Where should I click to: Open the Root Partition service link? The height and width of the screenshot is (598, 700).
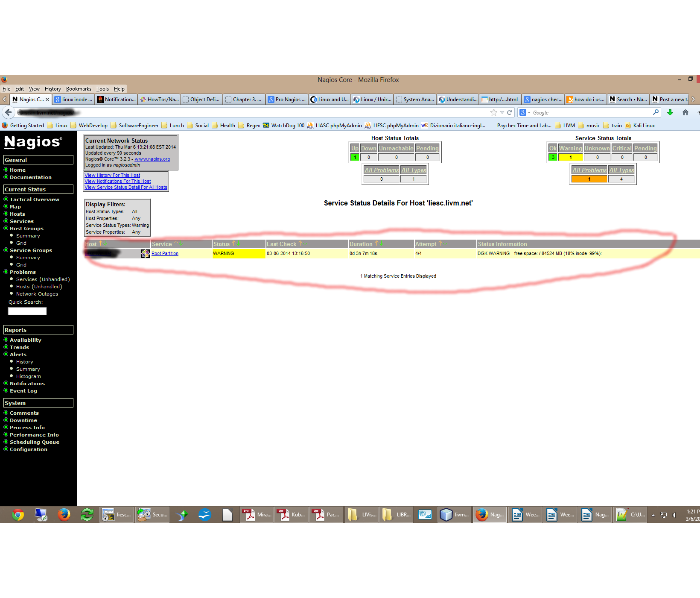[165, 254]
